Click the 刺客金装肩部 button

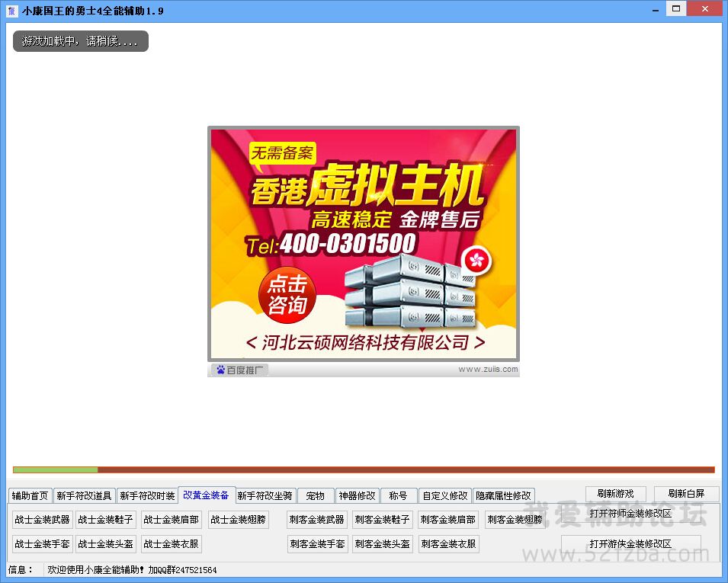448,520
